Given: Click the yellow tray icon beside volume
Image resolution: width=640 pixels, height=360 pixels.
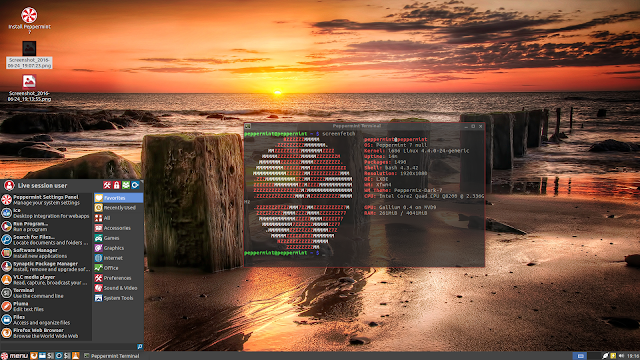Looking at the screenshot, I should (613, 356).
